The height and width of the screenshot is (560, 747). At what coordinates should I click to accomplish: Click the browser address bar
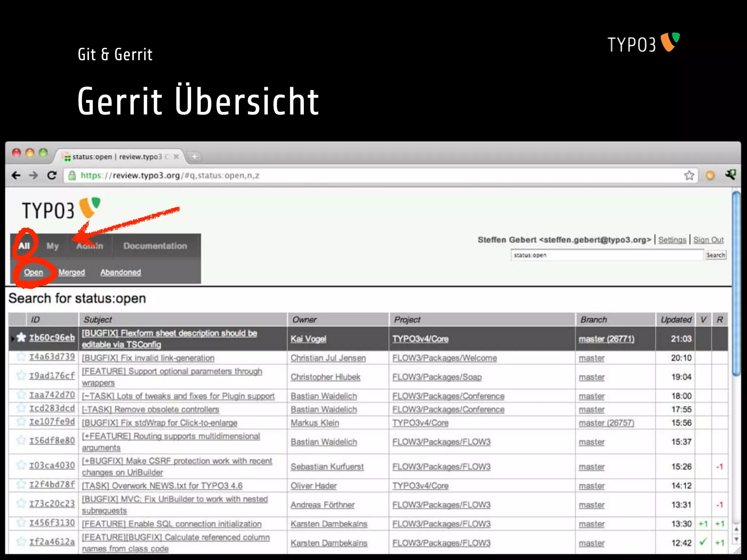click(x=380, y=175)
